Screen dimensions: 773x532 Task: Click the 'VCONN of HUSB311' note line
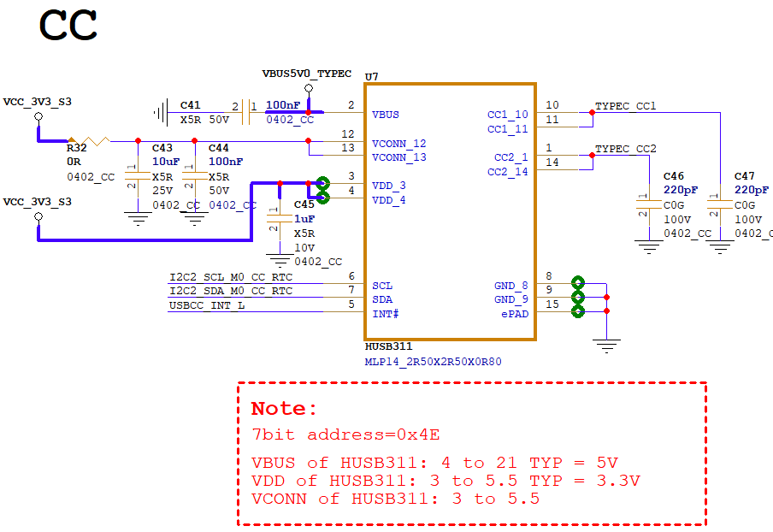tap(395, 499)
